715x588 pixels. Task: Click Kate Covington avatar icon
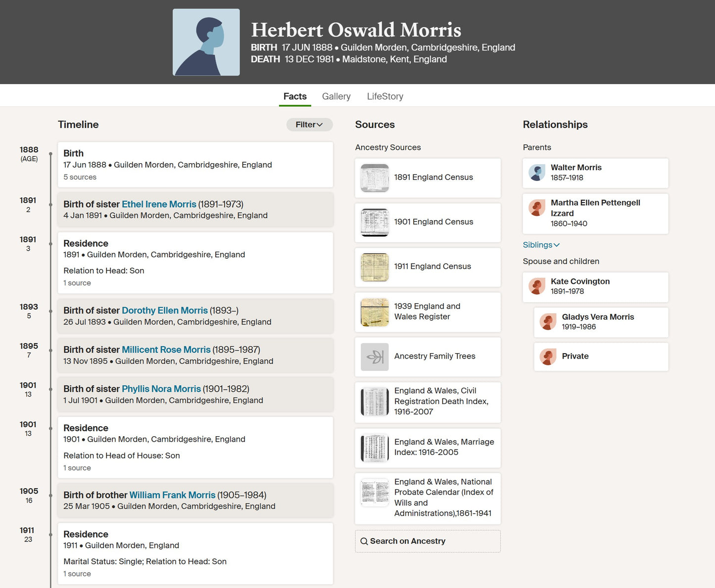click(x=537, y=286)
